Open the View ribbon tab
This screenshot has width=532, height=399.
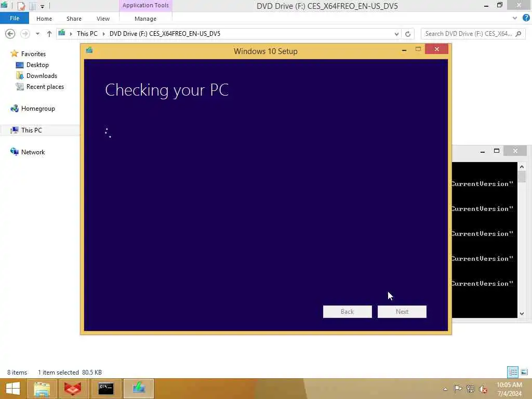tap(103, 19)
